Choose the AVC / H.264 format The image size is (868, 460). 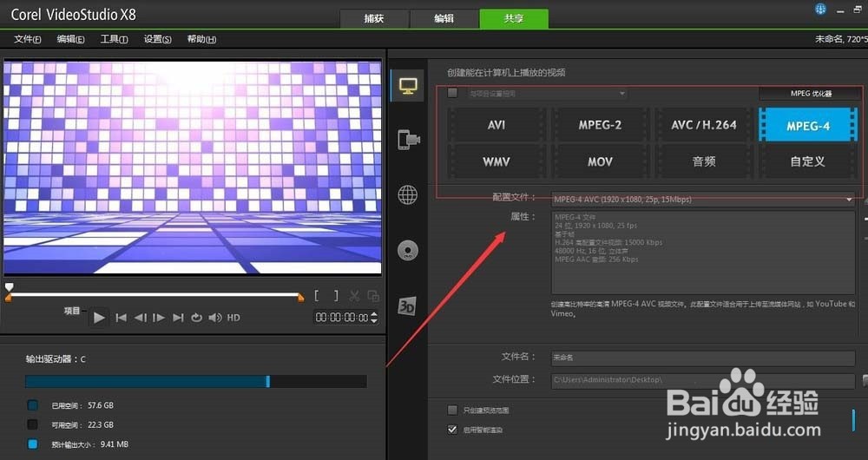tap(704, 125)
